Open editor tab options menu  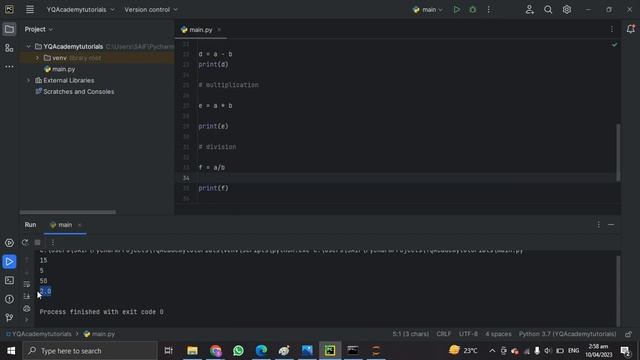tap(611, 29)
